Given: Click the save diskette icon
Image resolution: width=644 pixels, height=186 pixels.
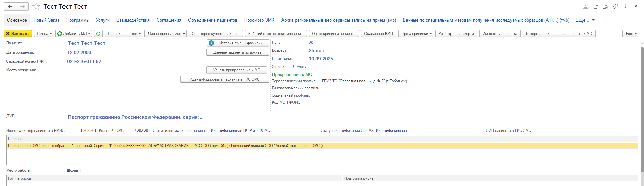Looking at the screenshot, I should coord(585,6).
